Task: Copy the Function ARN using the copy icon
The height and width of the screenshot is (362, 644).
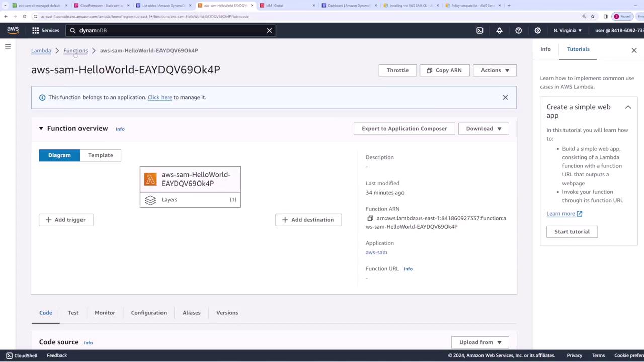Action: click(x=370, y=218)
